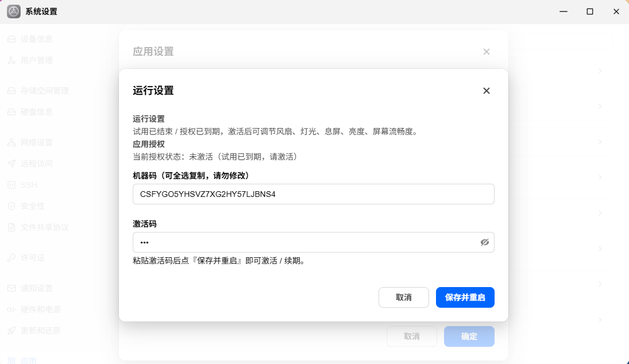Click the 硬件和电源 icon

(x=11, y=309)
